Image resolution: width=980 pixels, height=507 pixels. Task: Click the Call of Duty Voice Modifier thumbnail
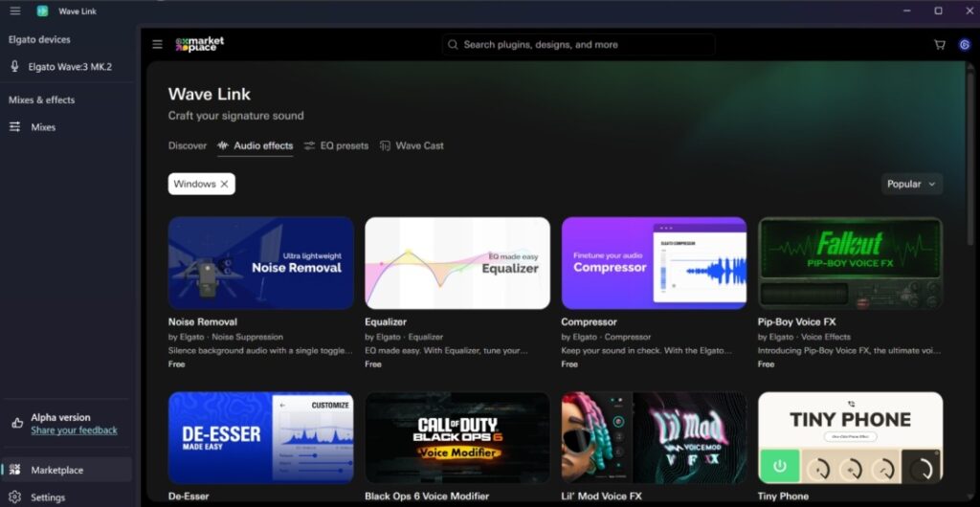coord(457,438)
